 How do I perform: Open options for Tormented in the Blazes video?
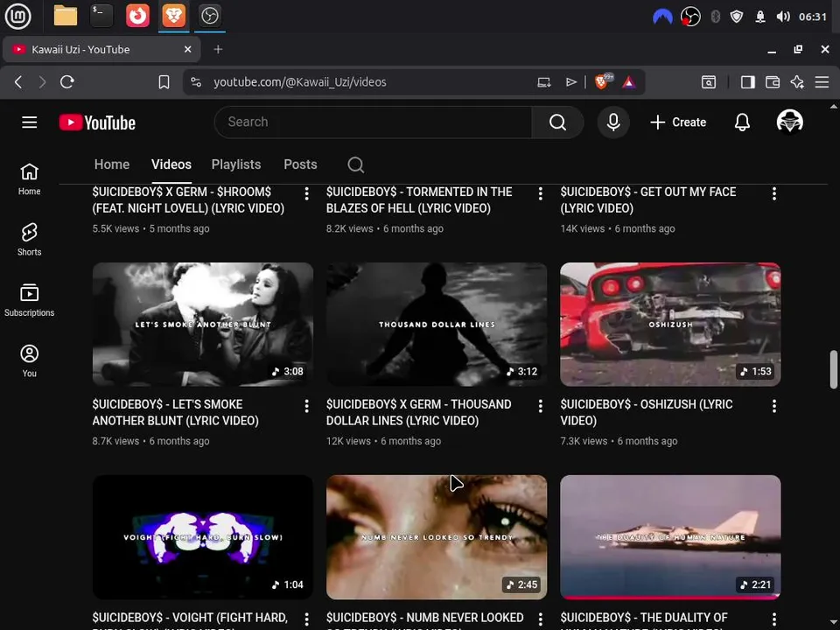click(540, 194)
